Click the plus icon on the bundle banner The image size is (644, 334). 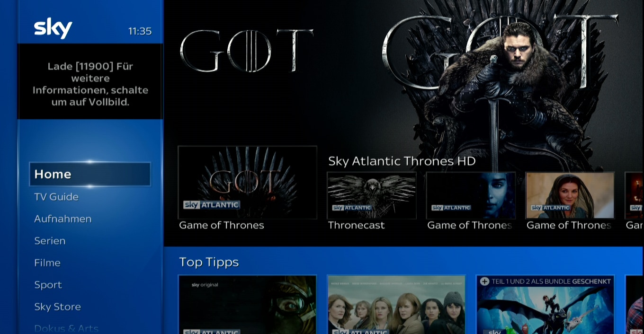[x=484, y=281]
